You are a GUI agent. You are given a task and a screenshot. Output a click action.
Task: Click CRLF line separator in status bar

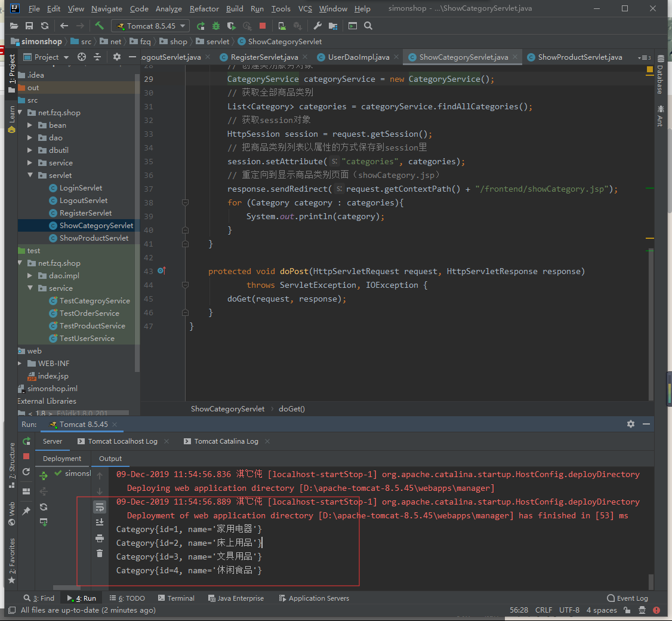click(x=544, y=610)
